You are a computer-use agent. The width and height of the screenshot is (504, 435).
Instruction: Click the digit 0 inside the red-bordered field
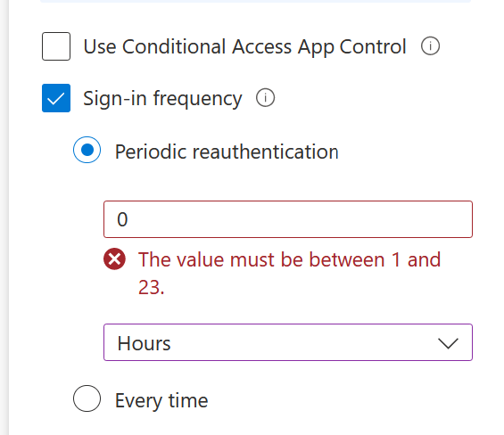click(x=122, y=220)
